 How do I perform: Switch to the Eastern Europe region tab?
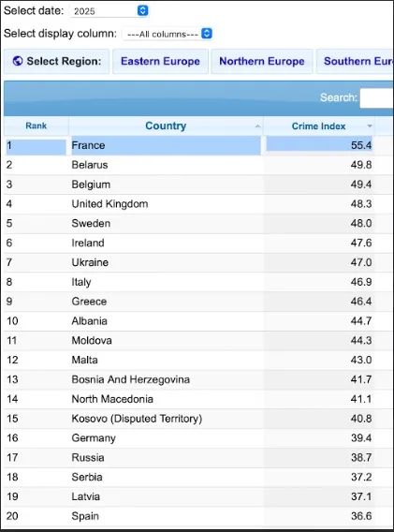tap(160, 62)
